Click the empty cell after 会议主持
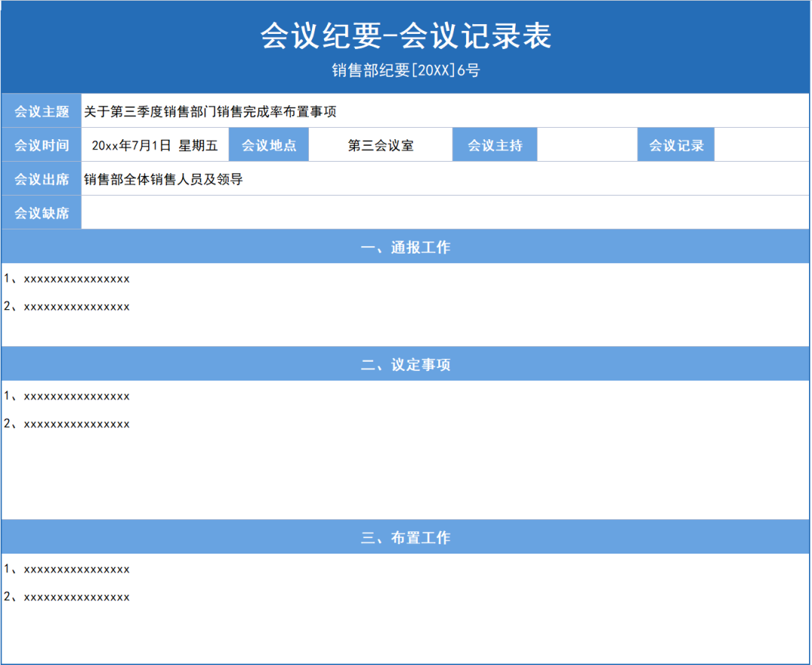 pos(587,145)
